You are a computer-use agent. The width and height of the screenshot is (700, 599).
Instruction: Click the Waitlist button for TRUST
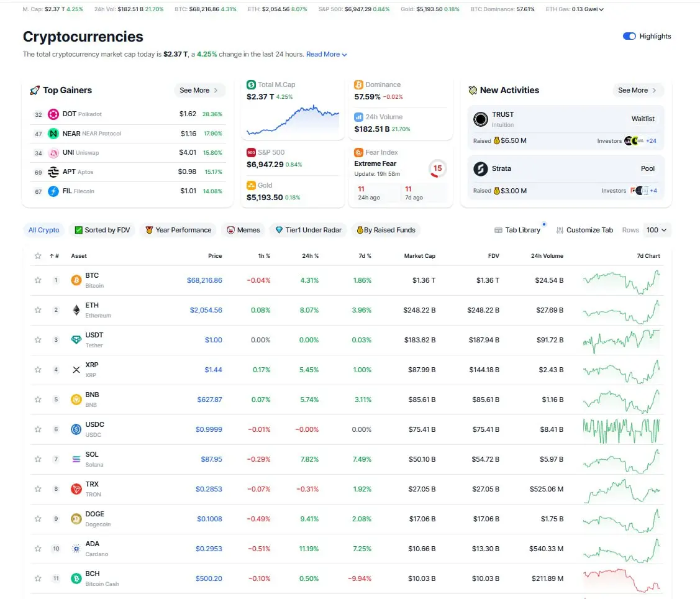[x=643, y=119]
